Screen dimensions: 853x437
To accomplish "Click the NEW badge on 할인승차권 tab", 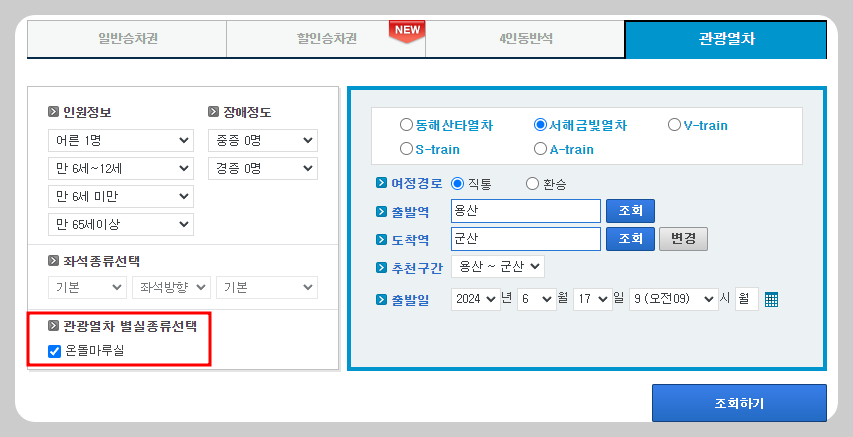I will [407, 31].
